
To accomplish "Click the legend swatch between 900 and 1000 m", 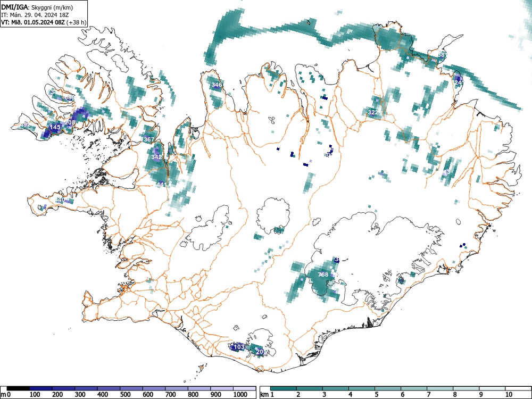I will [x=222, y=388].
